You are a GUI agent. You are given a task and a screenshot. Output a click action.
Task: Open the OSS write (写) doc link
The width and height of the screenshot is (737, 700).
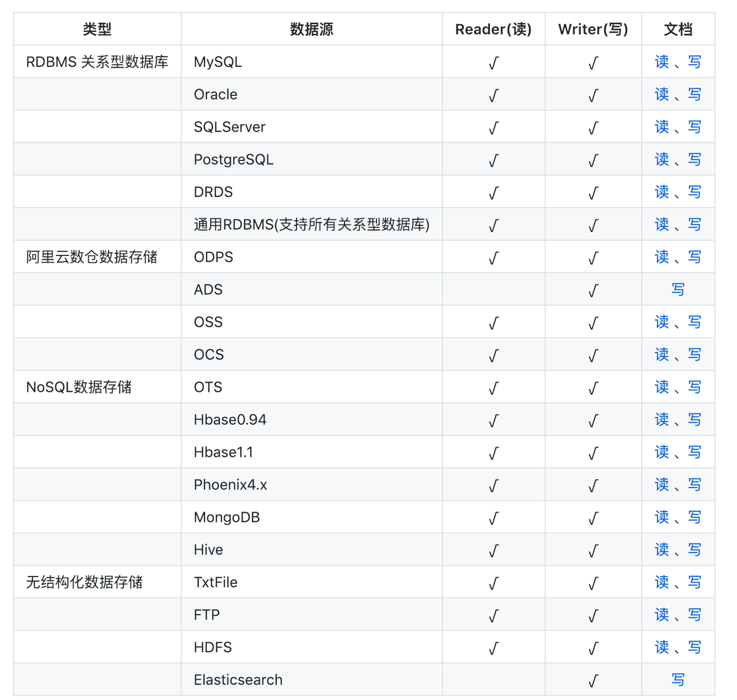pyautogui.click(x=694, y=322)
